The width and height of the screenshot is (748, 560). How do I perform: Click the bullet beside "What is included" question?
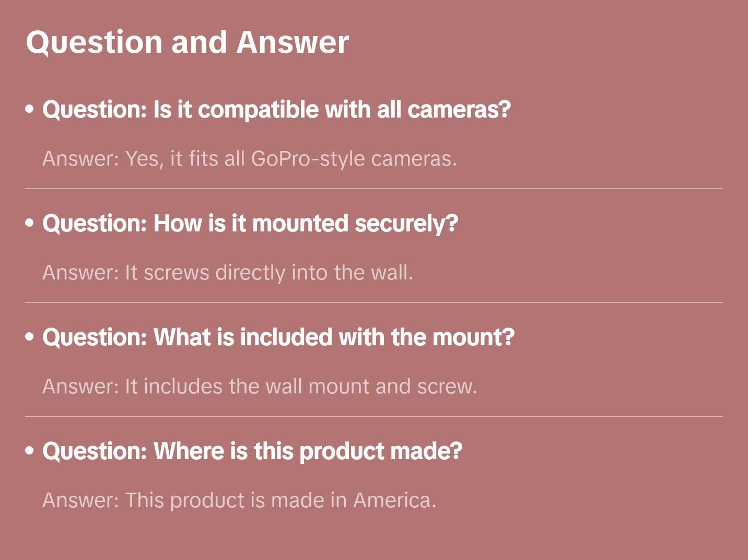tap(30, 337)
